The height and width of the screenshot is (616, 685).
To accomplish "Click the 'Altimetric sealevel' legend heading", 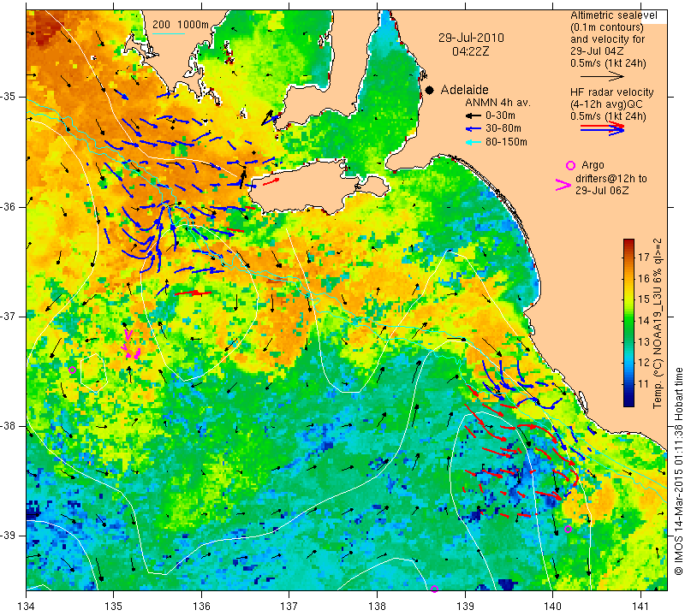I will 614,15.
